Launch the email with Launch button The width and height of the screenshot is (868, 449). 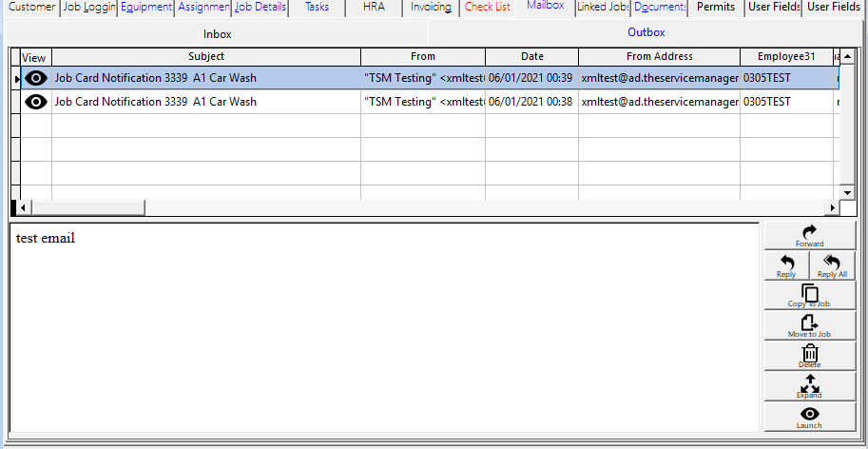point(809,417)
